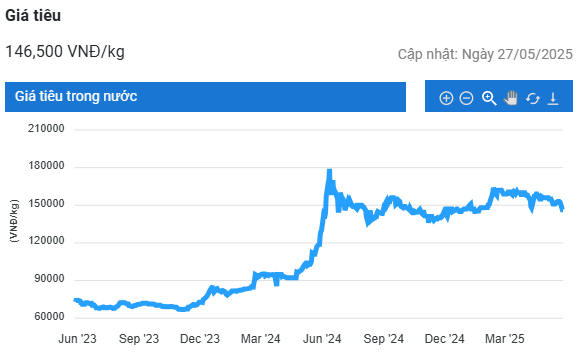Click the Dec '23 x-axis label

[x=200, y=339]
